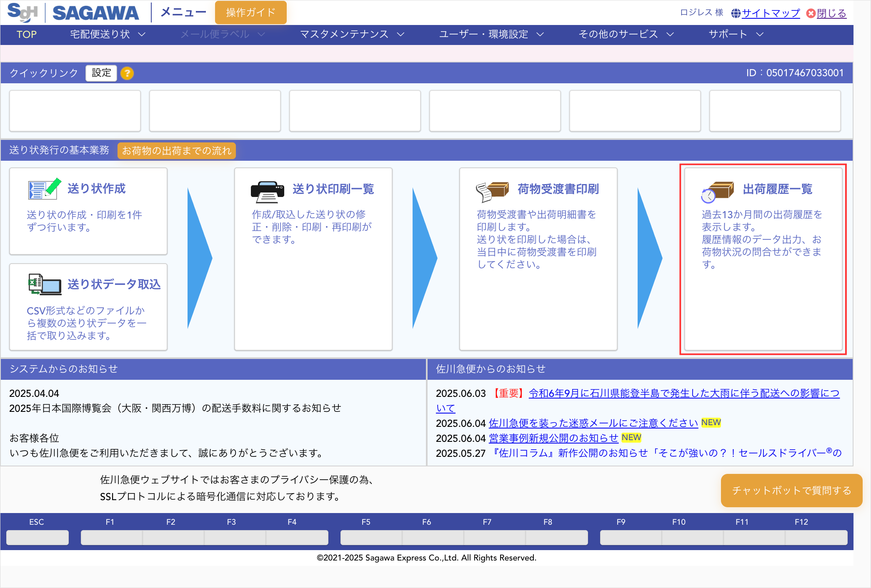Open the 送り状データ取込 card title
This screenshot has height=588, width=871.
(x=114, y=284)
